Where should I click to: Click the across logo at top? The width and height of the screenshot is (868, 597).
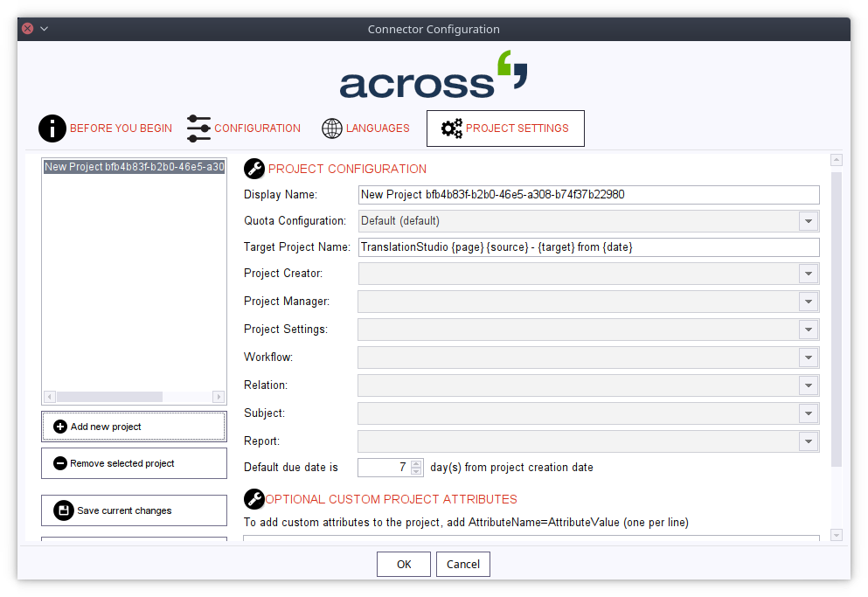(434, 75)
